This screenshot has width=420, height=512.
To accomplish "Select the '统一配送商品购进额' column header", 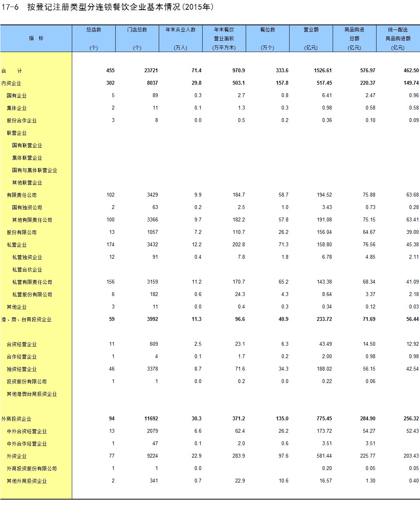I will pos(398,38).
